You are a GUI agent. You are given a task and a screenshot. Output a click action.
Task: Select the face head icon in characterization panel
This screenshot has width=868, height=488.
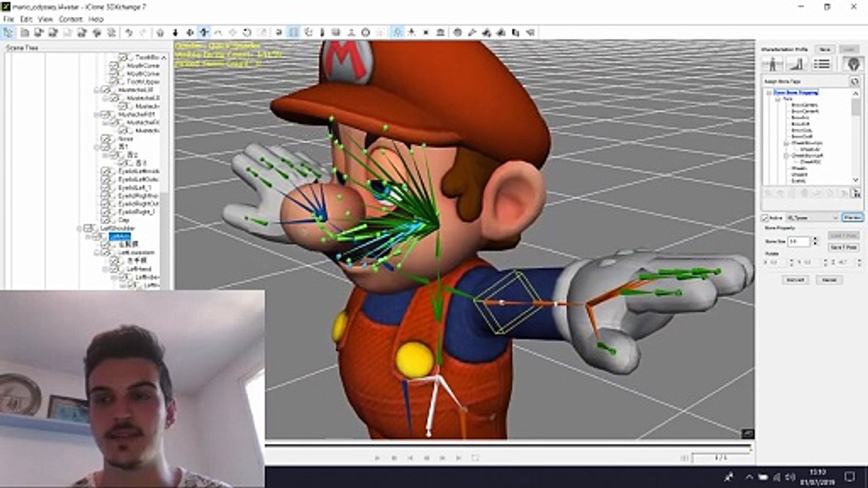tap(852, 63)
